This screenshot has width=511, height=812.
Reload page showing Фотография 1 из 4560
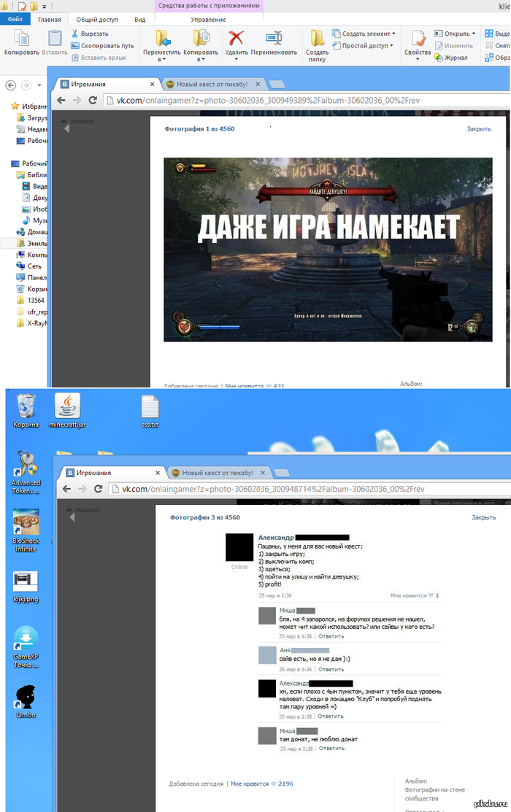click(x=93, y=101)
